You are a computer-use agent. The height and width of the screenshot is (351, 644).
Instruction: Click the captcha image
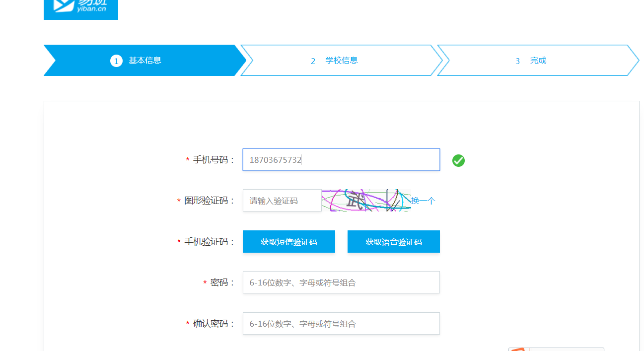coord(366,201)
